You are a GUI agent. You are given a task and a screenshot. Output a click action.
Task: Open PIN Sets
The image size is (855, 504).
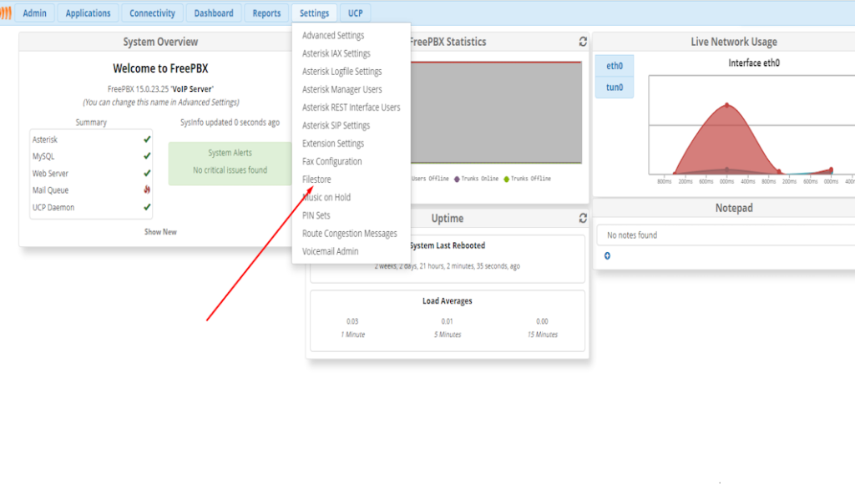pos(316,215)
